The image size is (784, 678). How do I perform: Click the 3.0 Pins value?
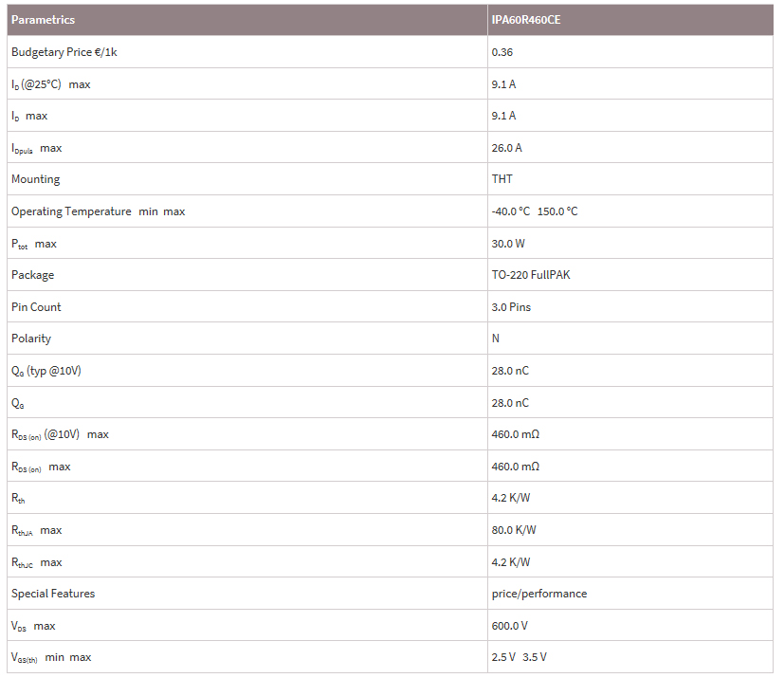pyautogui.click(x=511, y=307)
